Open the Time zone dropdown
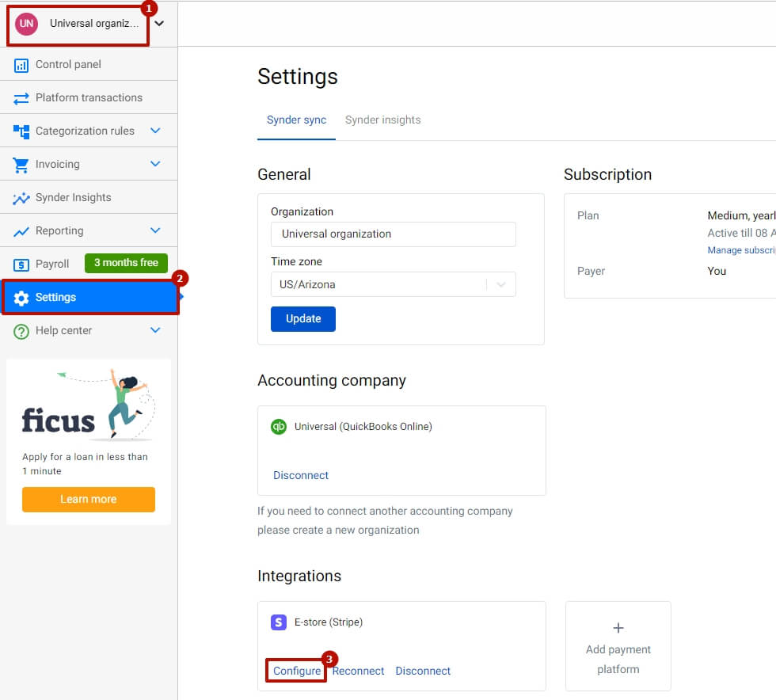This screenshot has height=700, width=776. [393, 284]
